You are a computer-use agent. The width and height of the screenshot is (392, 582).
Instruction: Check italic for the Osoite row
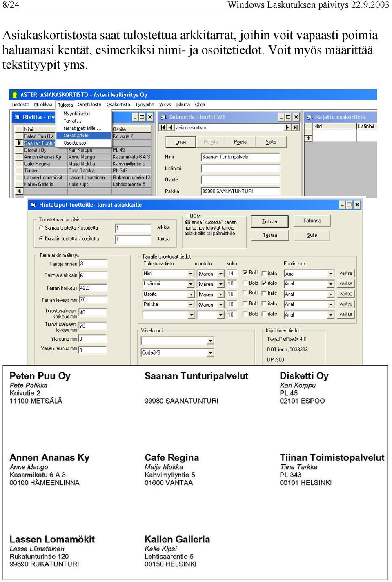(264, 293)
